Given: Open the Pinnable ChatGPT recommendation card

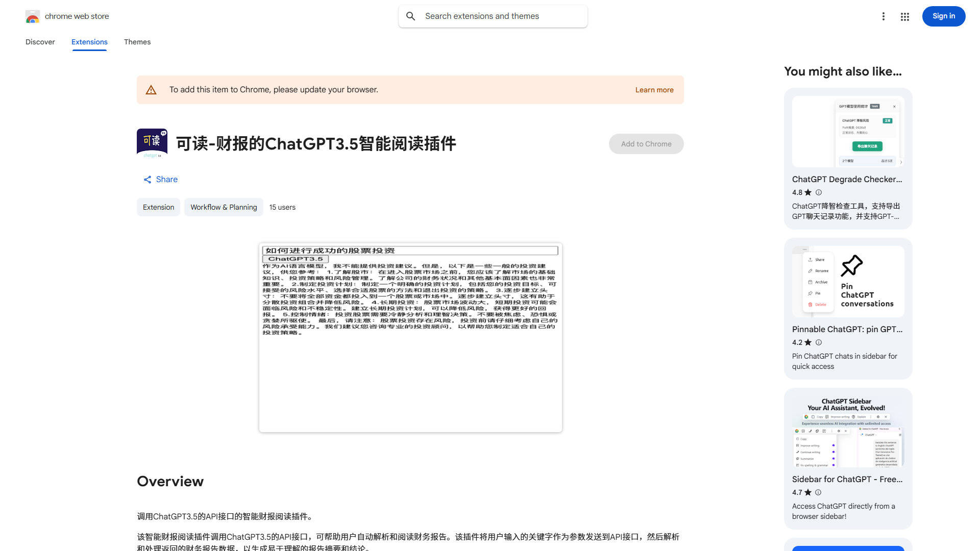Looking at the screenshot, I should tap(848, 309).
